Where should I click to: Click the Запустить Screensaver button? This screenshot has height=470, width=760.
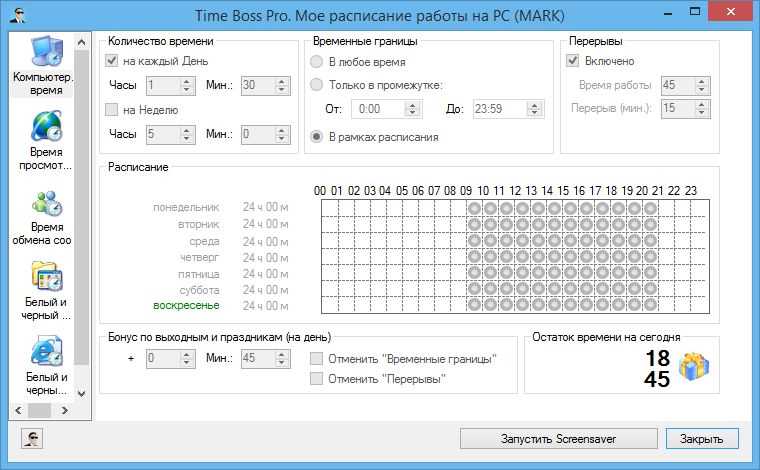[558, 439]
